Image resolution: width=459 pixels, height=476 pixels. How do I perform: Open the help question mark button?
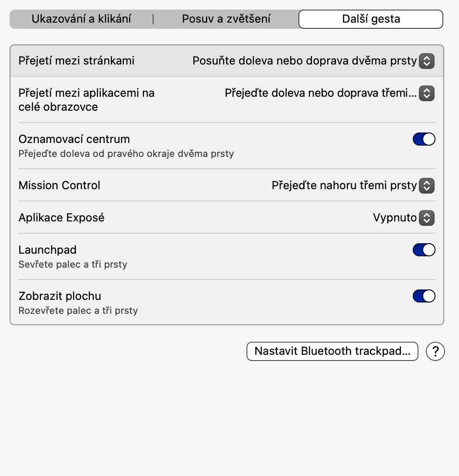pyautogui.click(x=435, y=351)
